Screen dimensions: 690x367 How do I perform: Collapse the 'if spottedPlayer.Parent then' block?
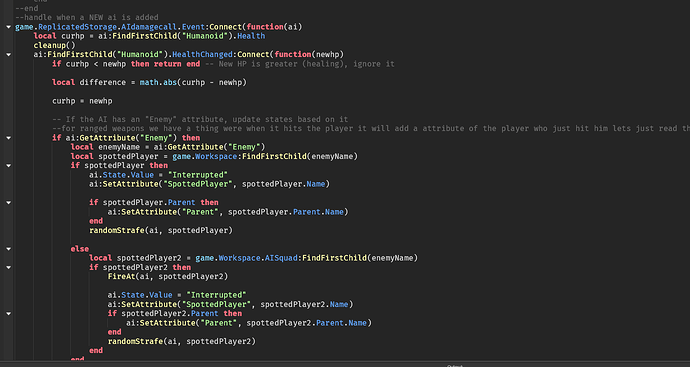(8, 202)
